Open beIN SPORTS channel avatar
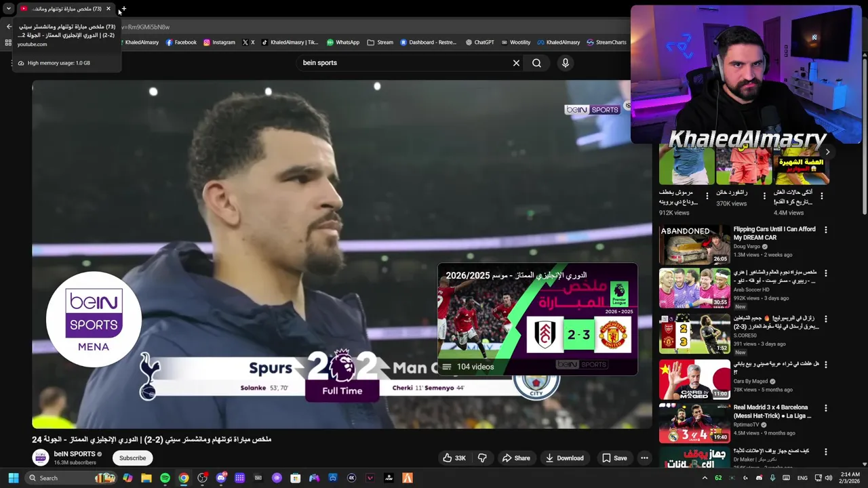Viewport: 868px width, 488px height. pos(41,457)
